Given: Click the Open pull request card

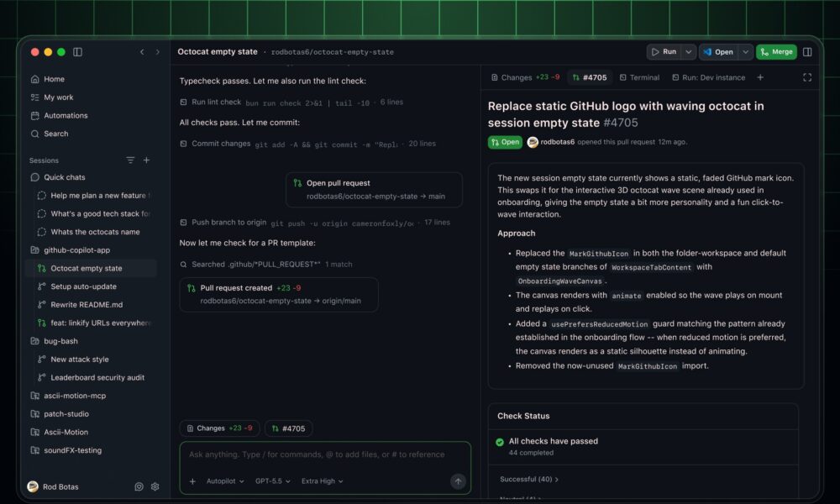Looking at the screenshot, I should [374, 190].
